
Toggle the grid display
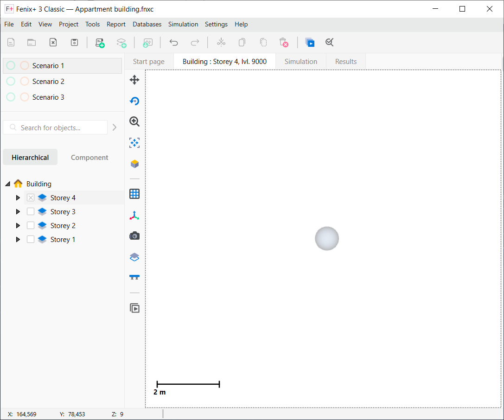coord(134,194)
